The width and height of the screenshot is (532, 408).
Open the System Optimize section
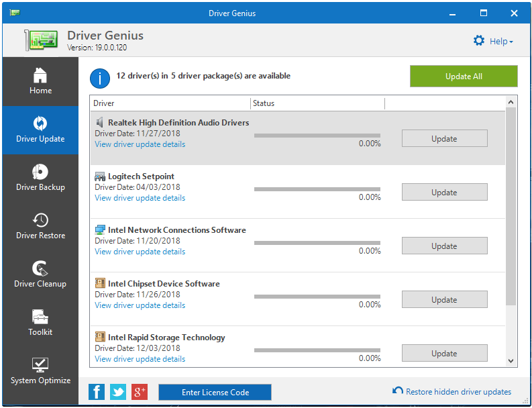coord(40,371)
